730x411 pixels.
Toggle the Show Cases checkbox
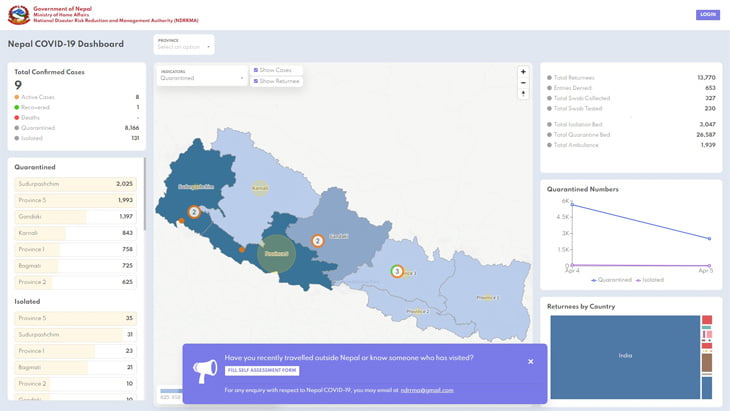(x=256, y=70)
